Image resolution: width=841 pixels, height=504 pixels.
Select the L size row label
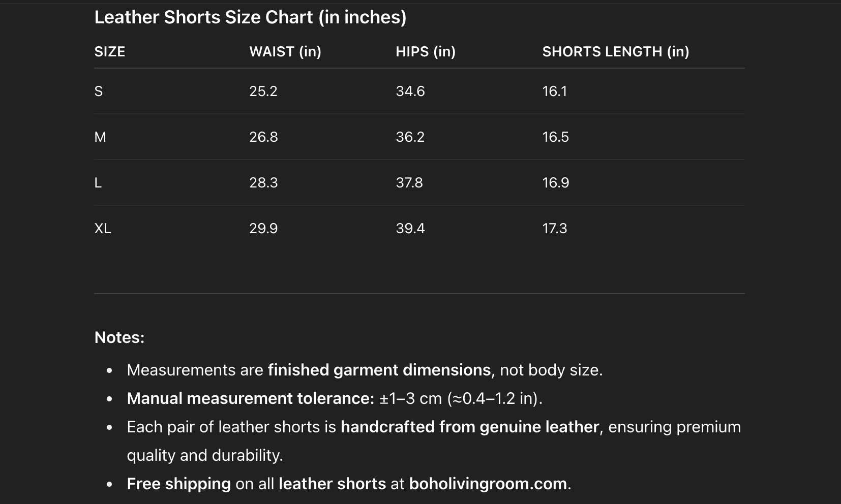coord(98,183)
